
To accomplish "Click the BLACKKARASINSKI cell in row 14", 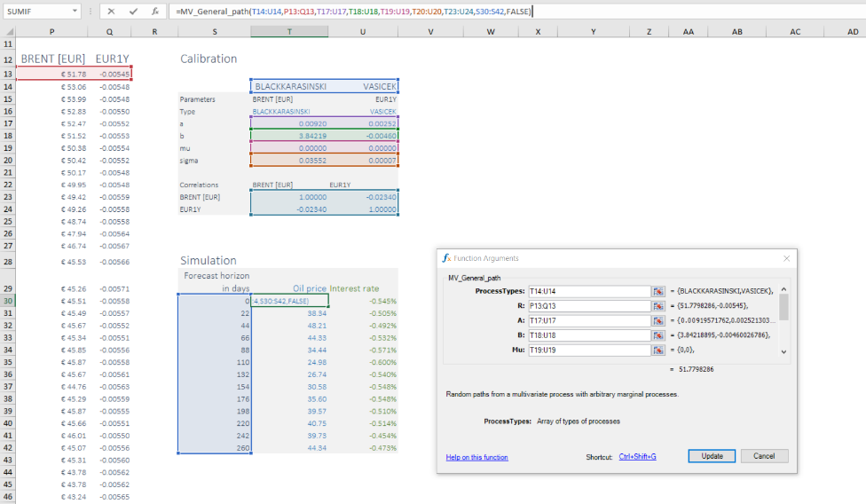I will coord(289,87).
